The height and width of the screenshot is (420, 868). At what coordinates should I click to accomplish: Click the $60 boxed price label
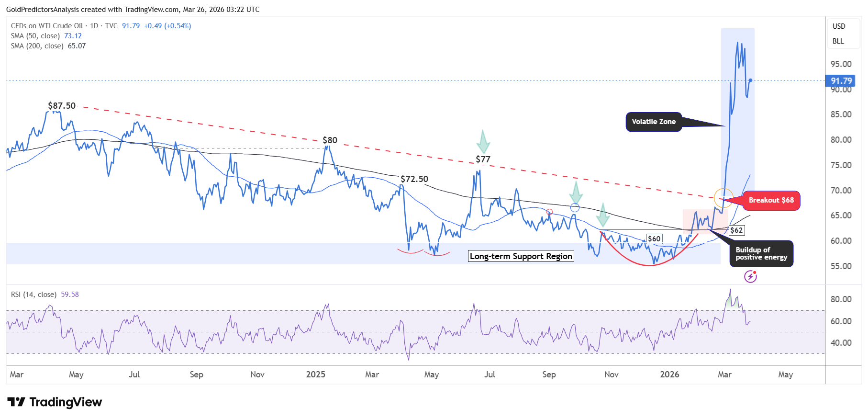pyautogui.click(x=654, y=239)
